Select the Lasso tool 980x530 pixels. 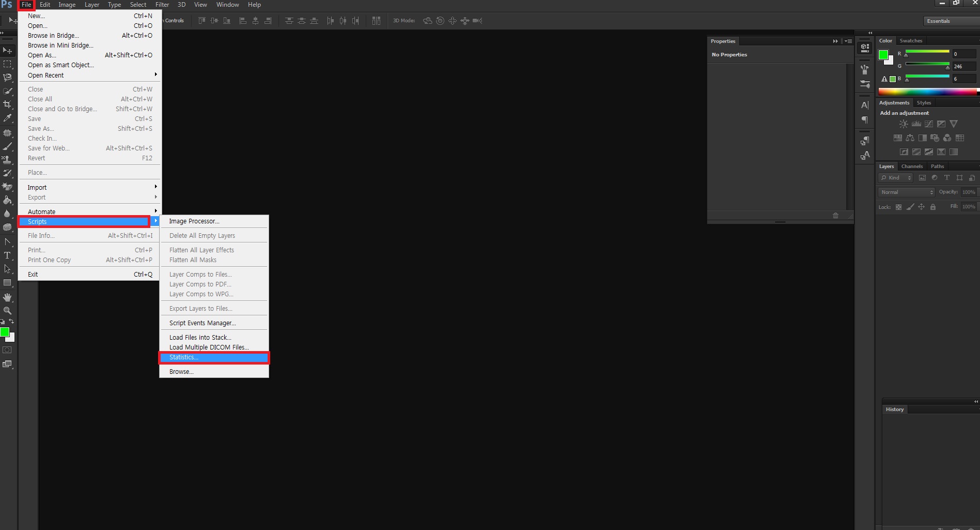coord(7,78)
